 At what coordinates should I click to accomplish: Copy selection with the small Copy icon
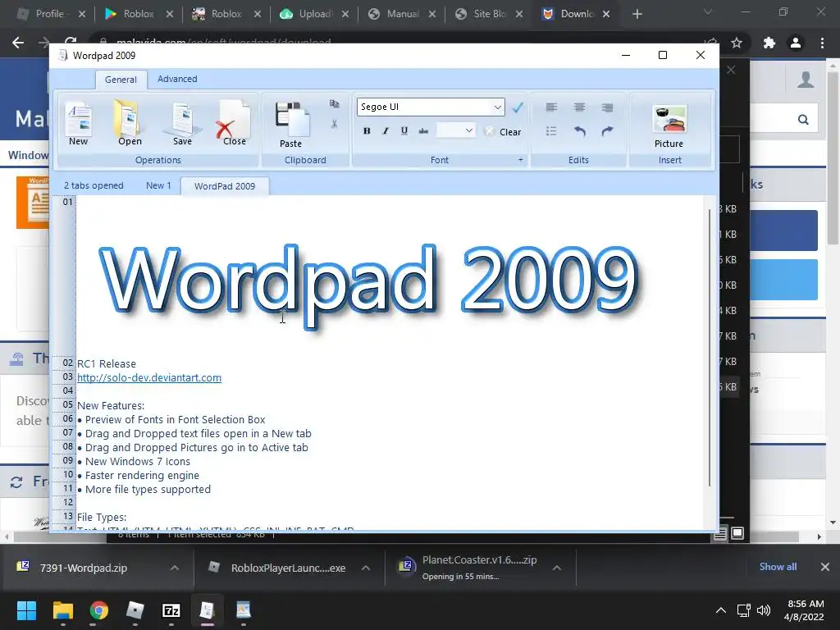335,104
